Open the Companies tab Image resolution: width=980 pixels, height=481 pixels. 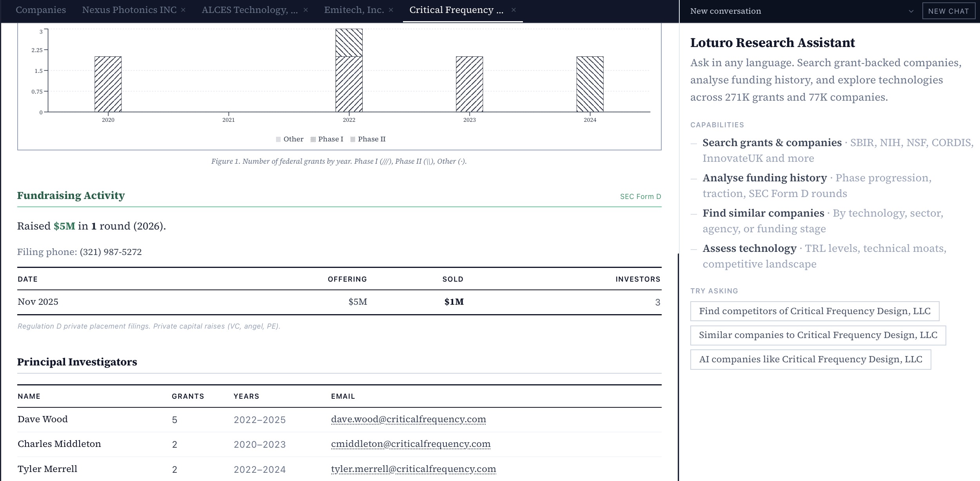(41, 10)
